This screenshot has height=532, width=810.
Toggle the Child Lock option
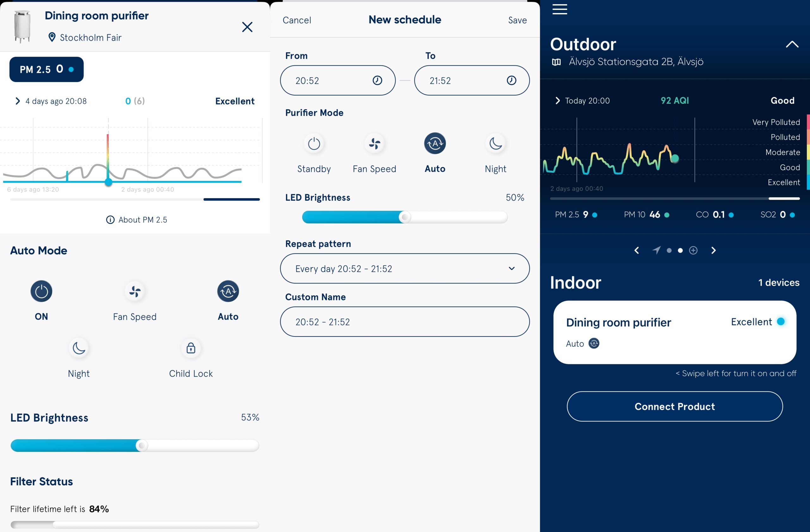tap(190, 348)
